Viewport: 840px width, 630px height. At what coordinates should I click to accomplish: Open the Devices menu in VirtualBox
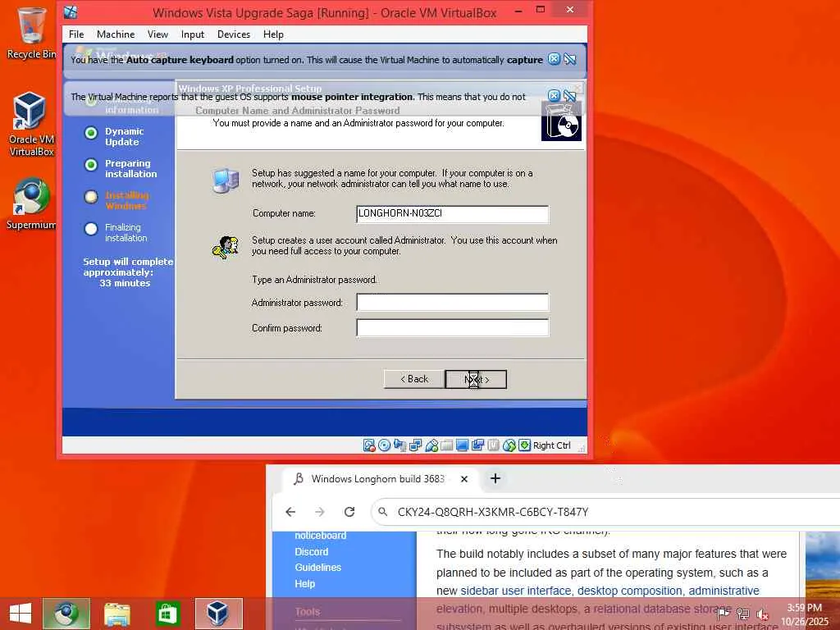tap(234, 34)
